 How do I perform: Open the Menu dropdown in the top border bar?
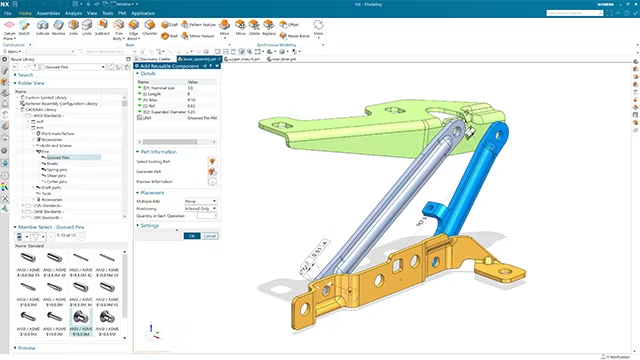click(x=12, y=51)
